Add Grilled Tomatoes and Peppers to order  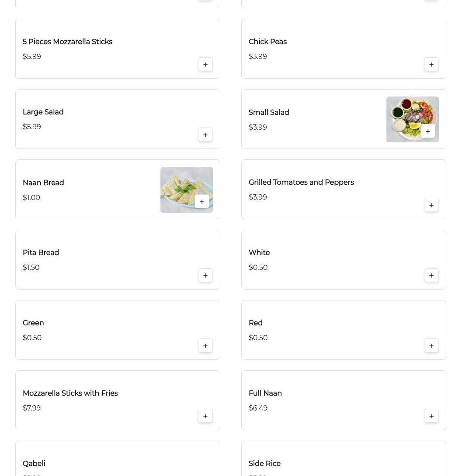tap(431, 205)
